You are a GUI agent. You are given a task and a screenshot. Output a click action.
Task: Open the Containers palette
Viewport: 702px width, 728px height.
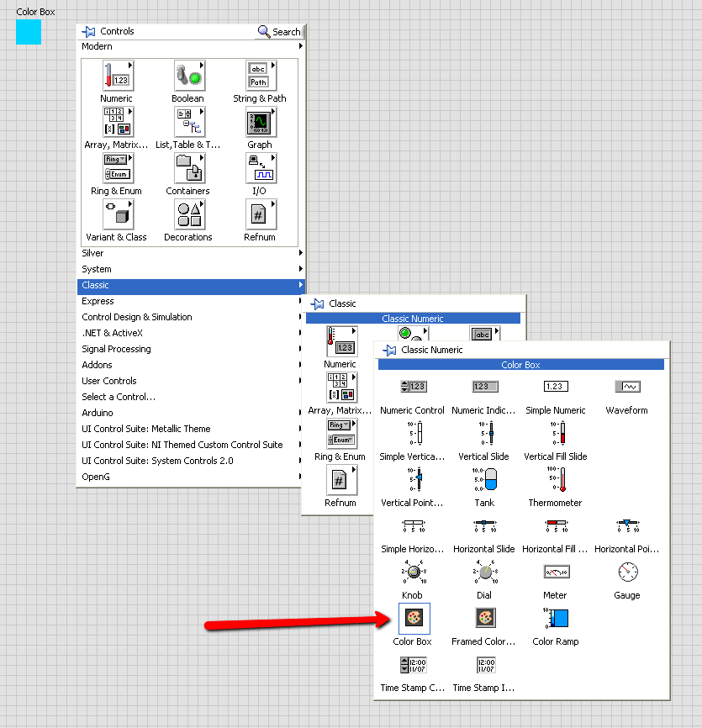click(x=189, y=168)
